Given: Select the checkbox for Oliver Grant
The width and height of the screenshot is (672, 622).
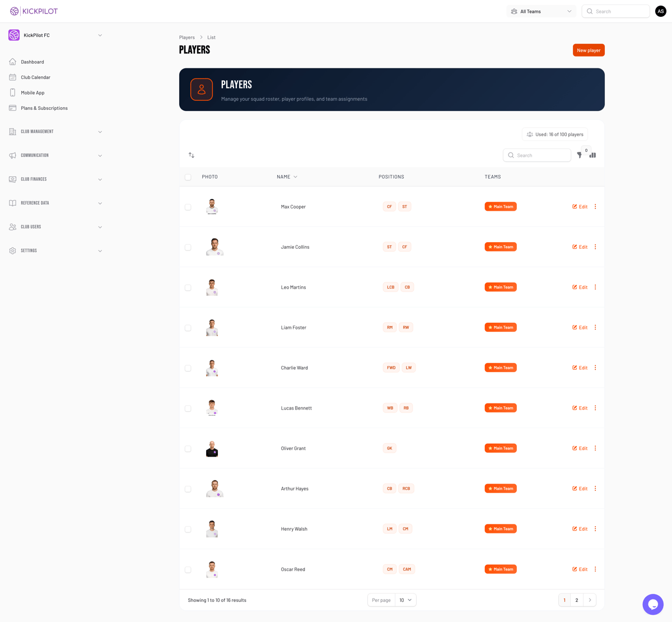Looking at the screenshot, I should pos(188,448).
